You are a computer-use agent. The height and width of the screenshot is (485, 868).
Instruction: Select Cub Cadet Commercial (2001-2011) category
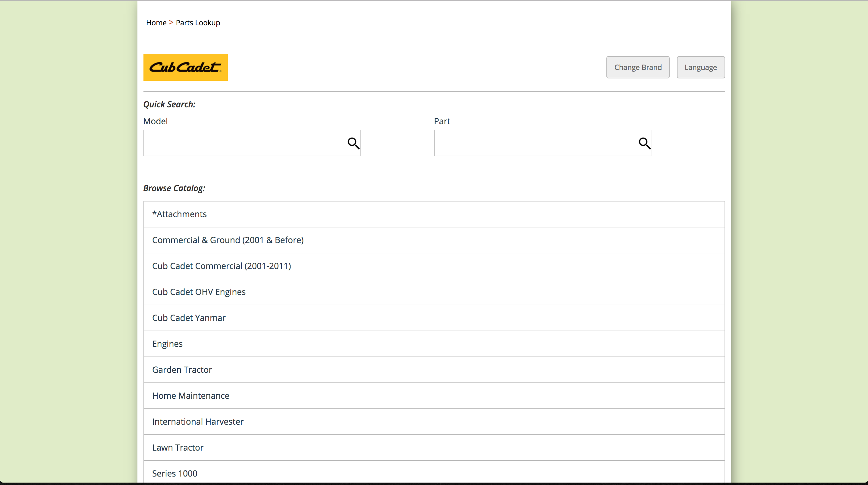(x=434, y=266)
